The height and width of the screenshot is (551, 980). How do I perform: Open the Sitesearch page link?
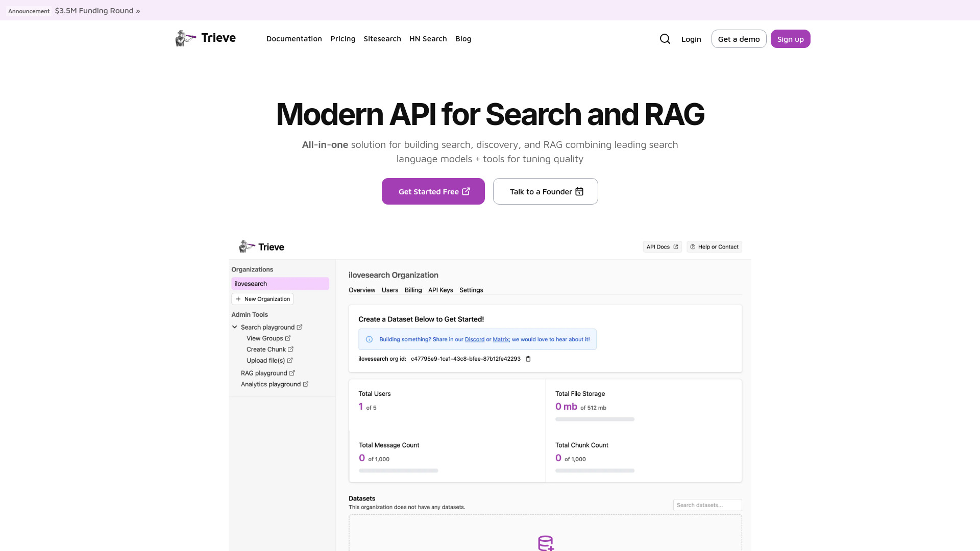tap(382, 38)
